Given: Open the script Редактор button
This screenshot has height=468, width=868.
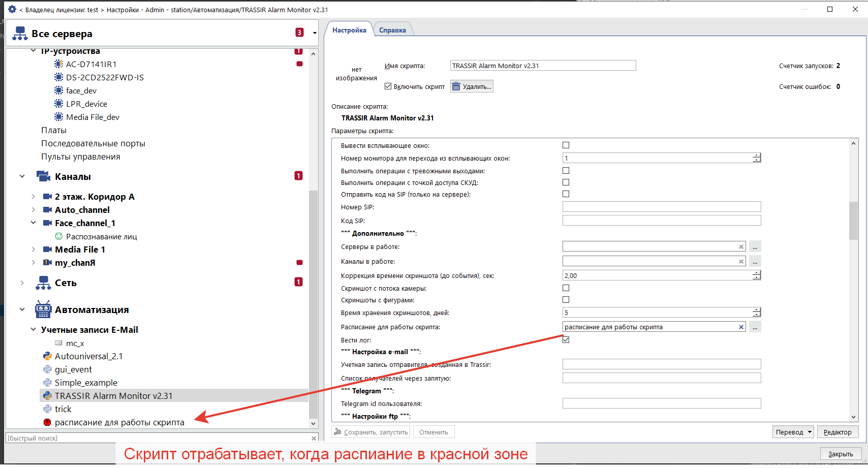Looking at the screenshot, I should pyautogui.click(x=838, y=432).
